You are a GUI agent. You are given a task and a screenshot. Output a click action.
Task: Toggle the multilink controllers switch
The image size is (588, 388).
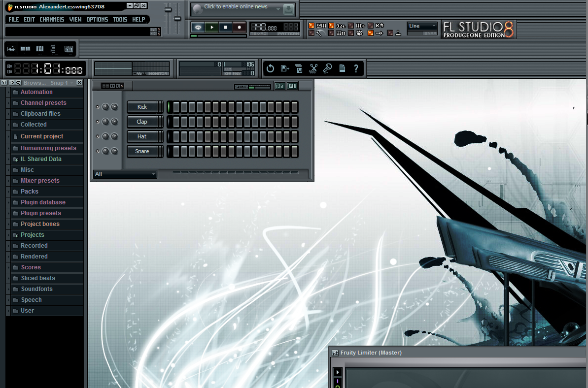pyautogui.click(x=390, y=33)
